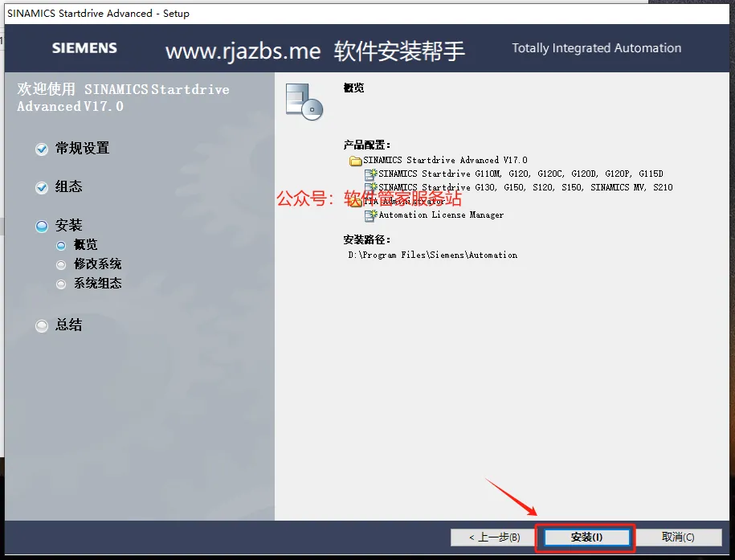Click the SINAMICS Startdrive Advanced - Setup title bar

coord(366,14)
